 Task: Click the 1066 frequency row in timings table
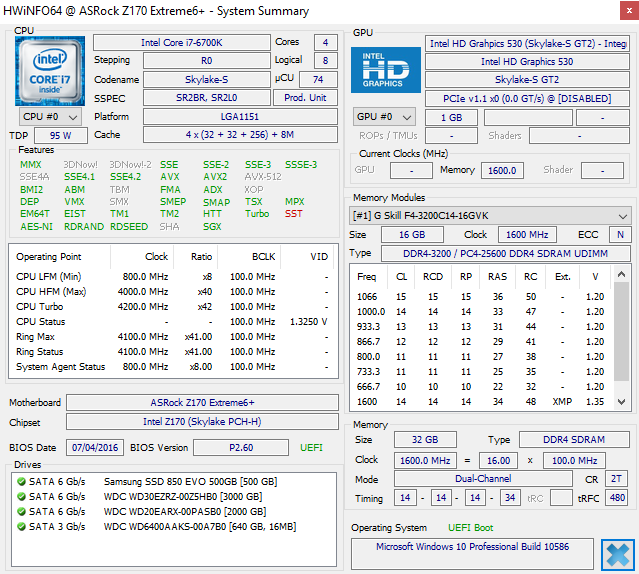(x=481, y=297)
